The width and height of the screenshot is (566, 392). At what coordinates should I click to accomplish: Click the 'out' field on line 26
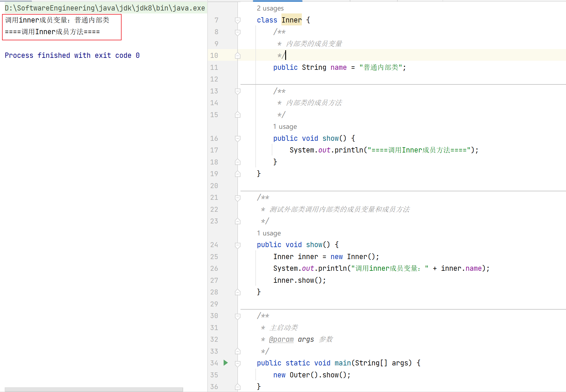308,268
